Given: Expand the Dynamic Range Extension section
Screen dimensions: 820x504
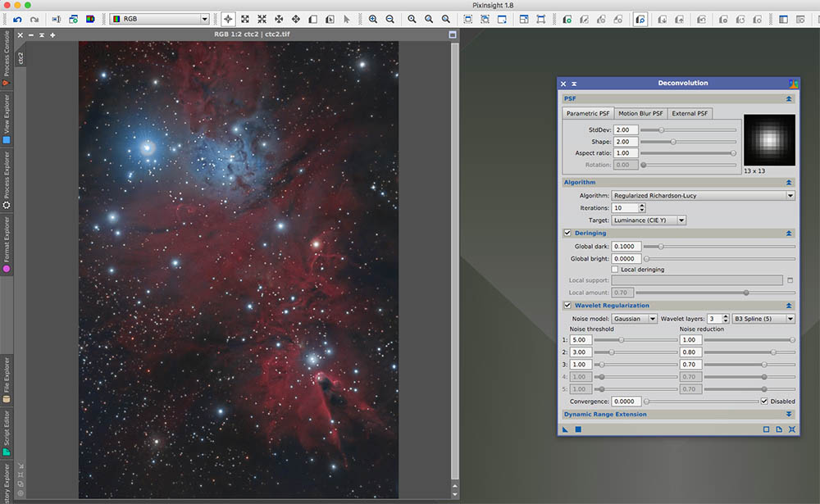Looking at the screenshot, I should [789, 415].
